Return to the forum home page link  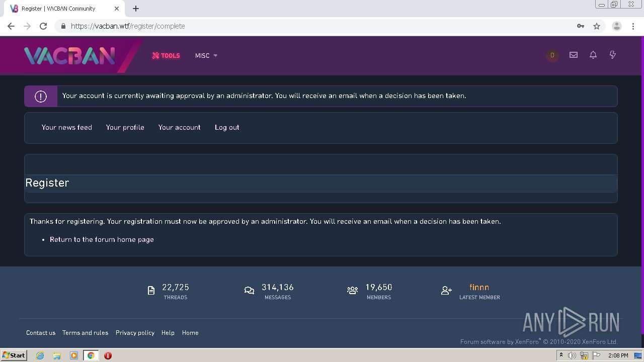pos(102,239)
